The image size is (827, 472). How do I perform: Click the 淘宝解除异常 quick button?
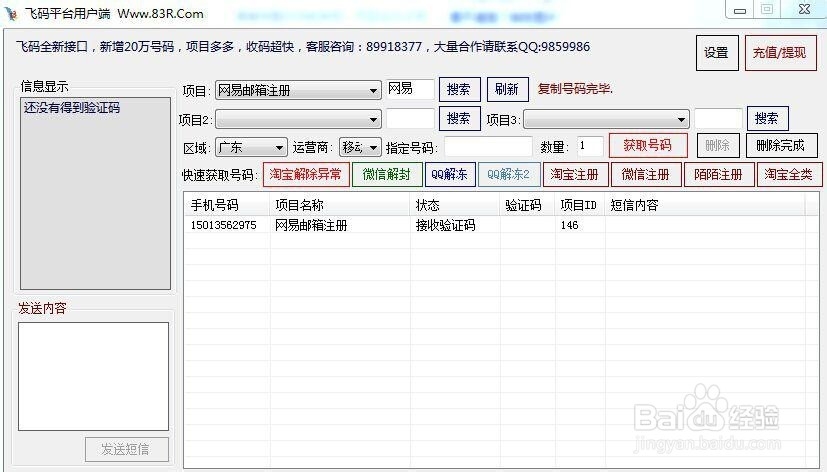(x=306, y=175)
